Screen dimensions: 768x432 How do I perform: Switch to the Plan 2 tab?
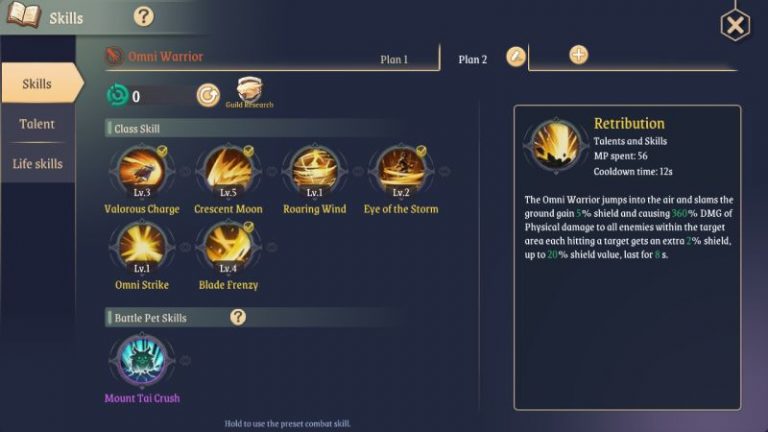(x=473, y=60)
